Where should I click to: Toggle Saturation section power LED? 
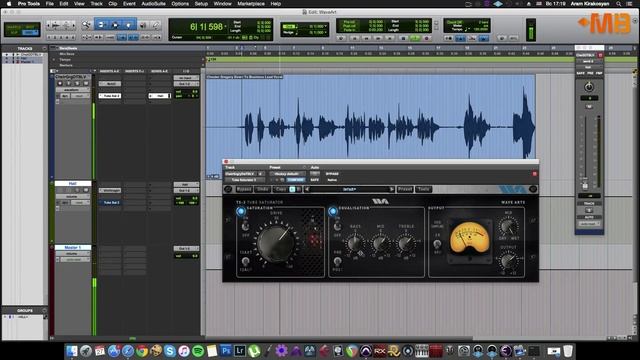pos(240,211)
